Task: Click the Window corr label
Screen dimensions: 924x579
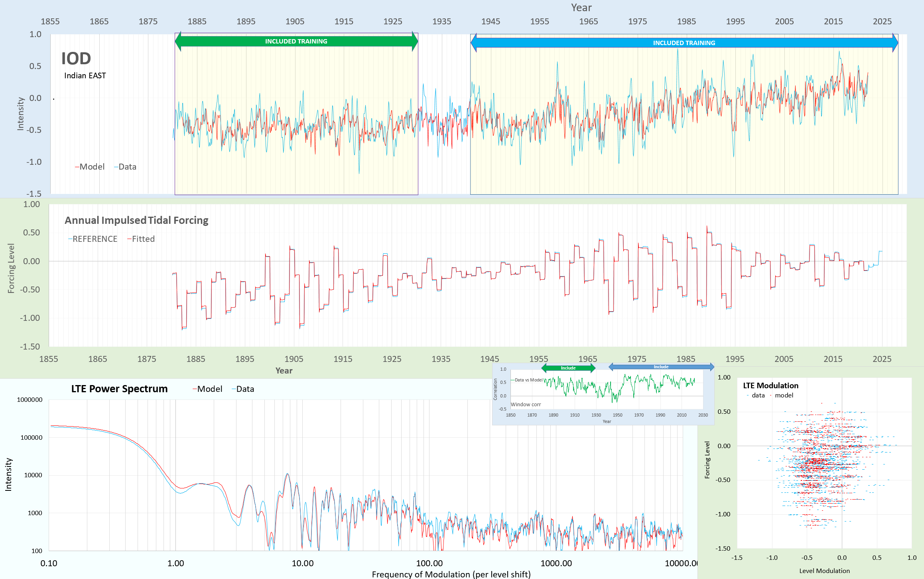Action: click(x=526, y=404)
